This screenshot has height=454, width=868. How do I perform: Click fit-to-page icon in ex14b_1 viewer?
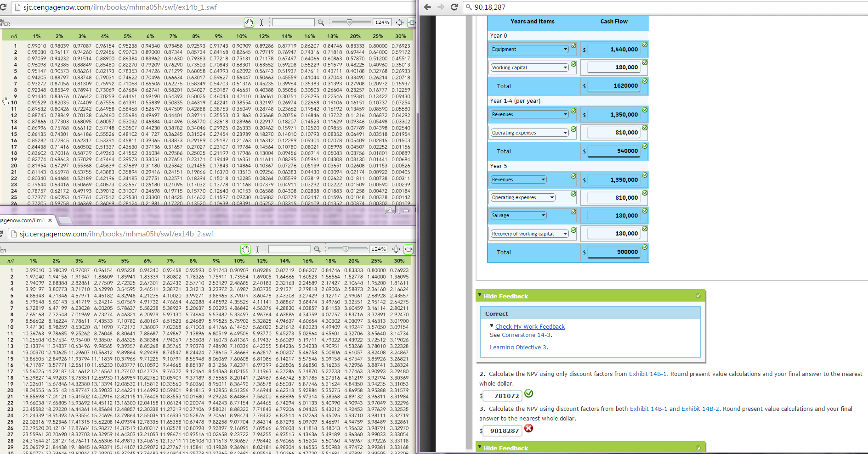(400, 22)
